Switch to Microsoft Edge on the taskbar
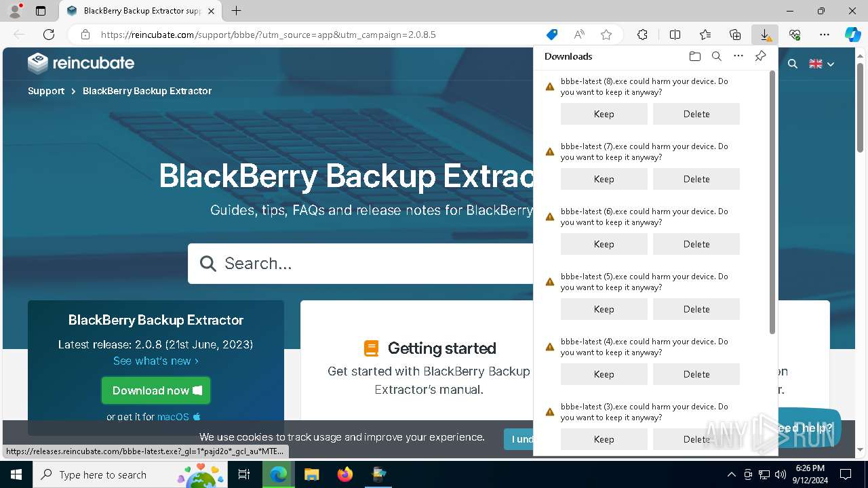The image size is (868, 488). [x=279, y=474]
